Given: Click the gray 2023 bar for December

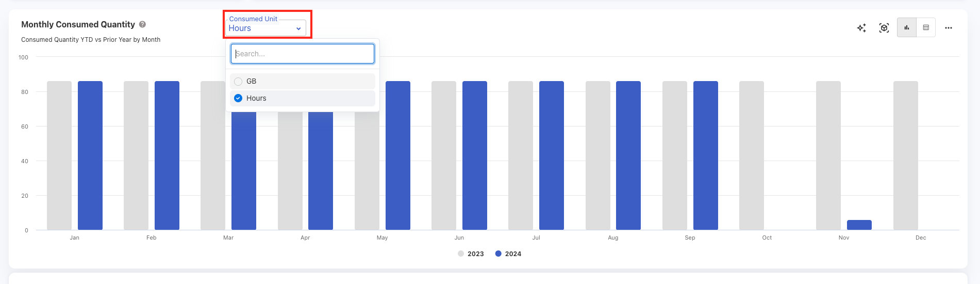Looking at the screenshot, I should click(906, 155).
